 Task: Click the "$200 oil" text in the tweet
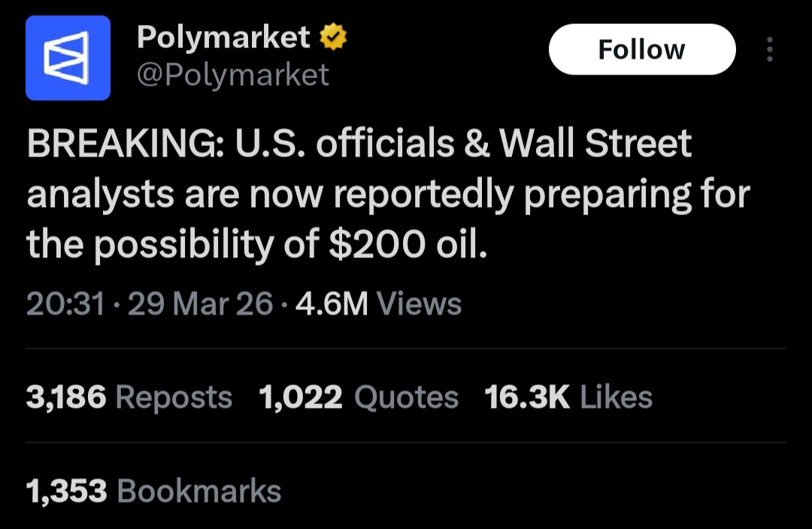tap(408, 245)
